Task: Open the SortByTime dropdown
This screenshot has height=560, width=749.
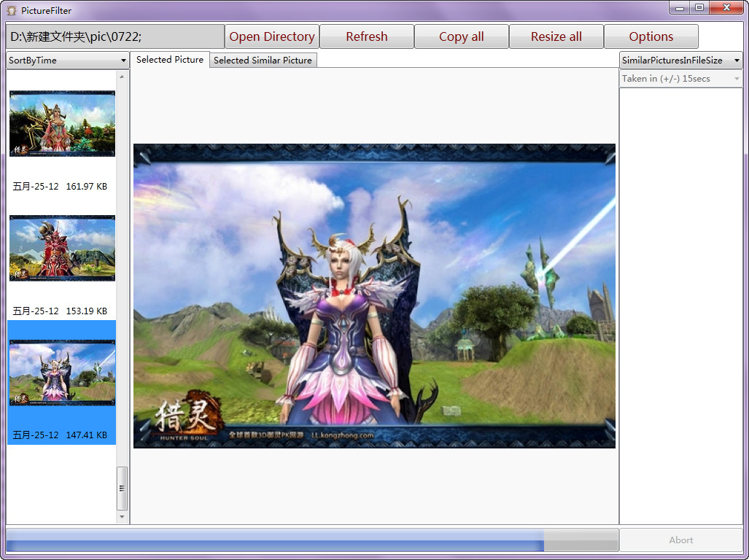Action: click(67, 60)
